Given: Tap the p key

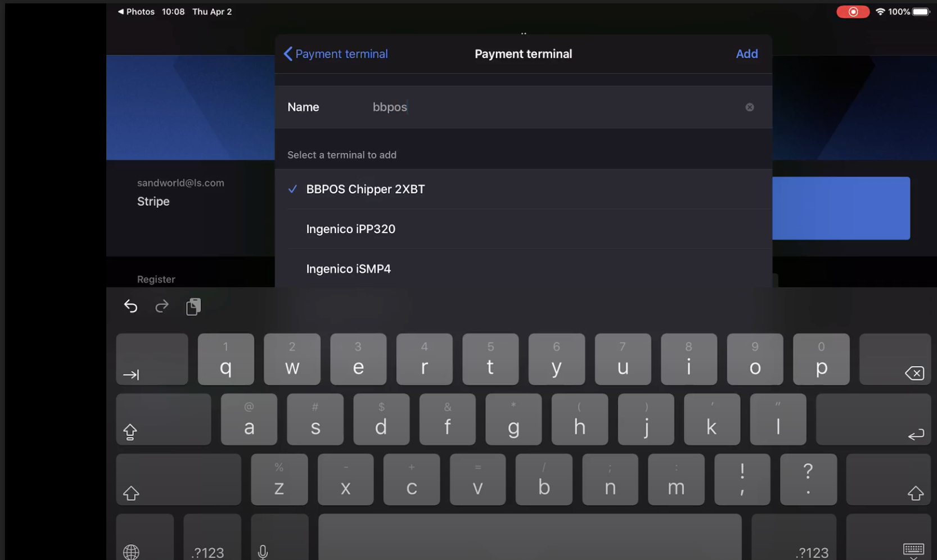Looking at the screenshot, I should click(x=821, y=359).
